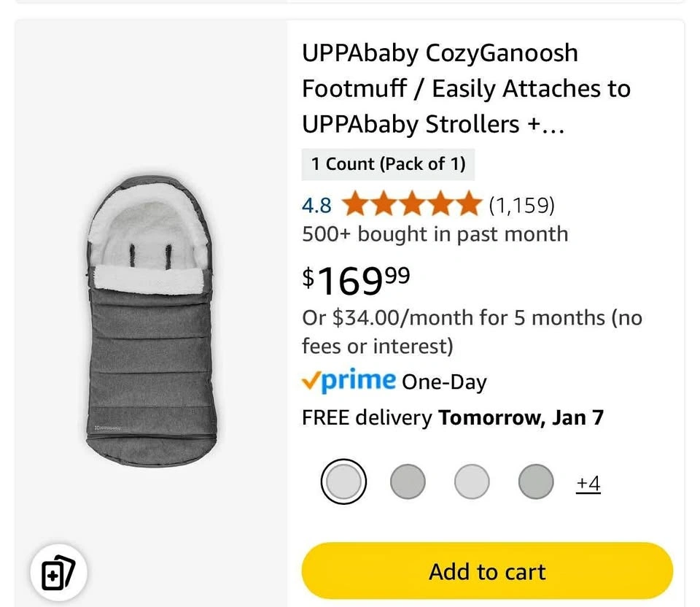The height and width of the screenshot is (607, 700).
Task: Open the footmuff product image
Action: pyautogui.click(x=150, y=321)
